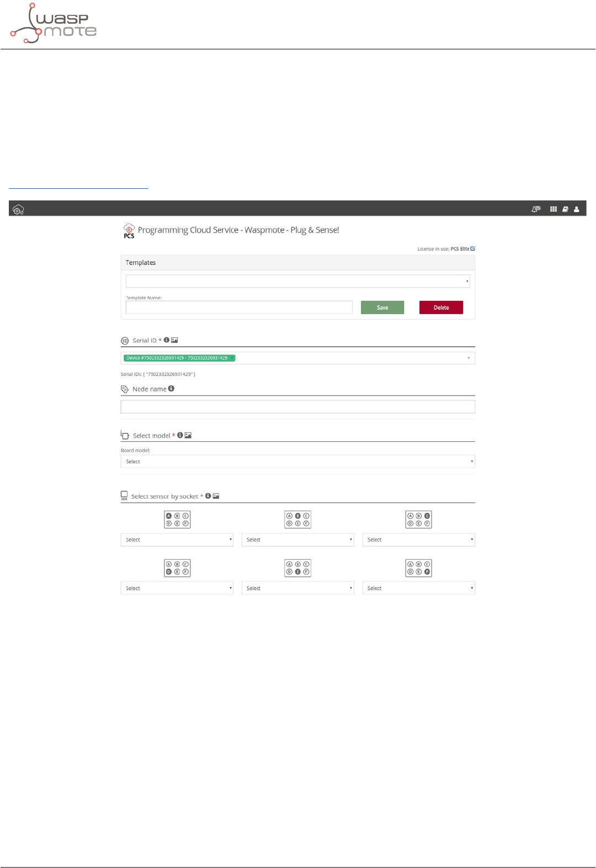Click the info icon next to Select sensor by socket
This screenshot has width=596, height=868.
click(208, 496)
